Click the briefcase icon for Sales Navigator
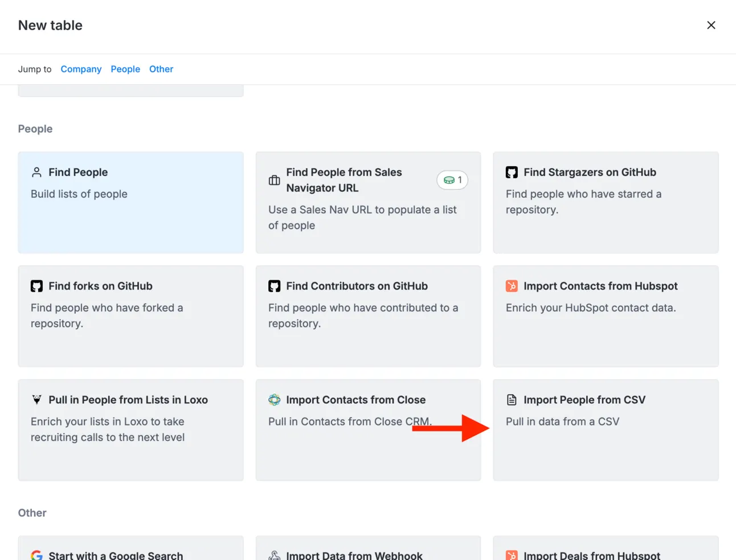 click(x=274, y=180)
